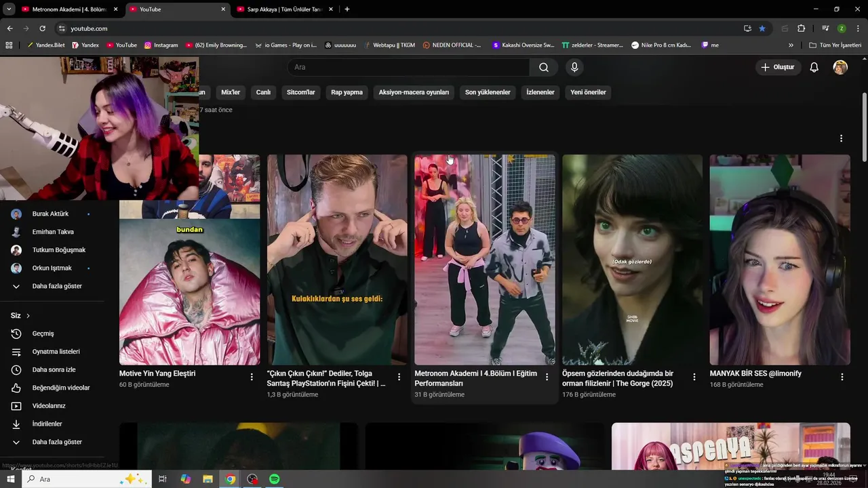Go back in browser history
The height and width of the screenshot is (488, 868).
click(9, 28)
